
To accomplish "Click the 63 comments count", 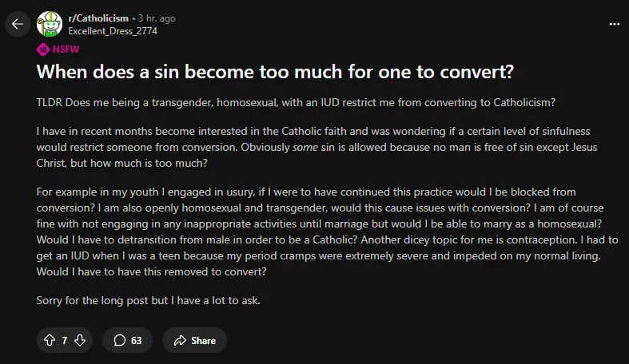I will pos(137,340).
